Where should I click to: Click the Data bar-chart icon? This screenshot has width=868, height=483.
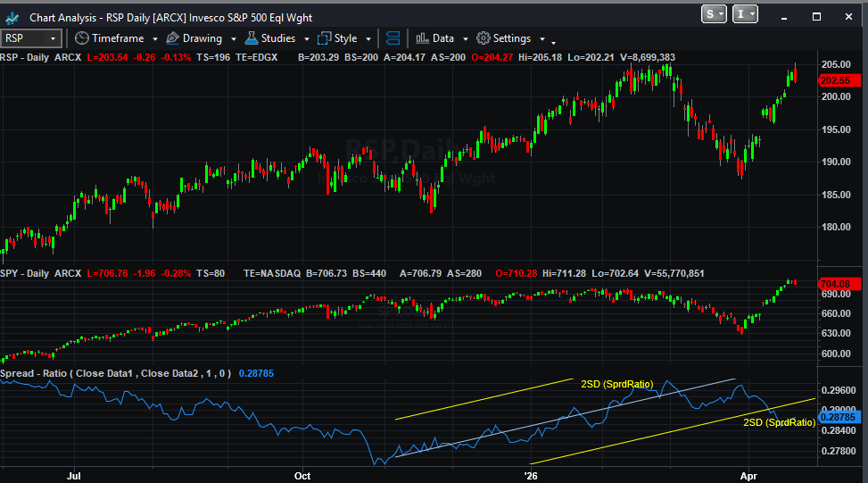tap(422, 38)
